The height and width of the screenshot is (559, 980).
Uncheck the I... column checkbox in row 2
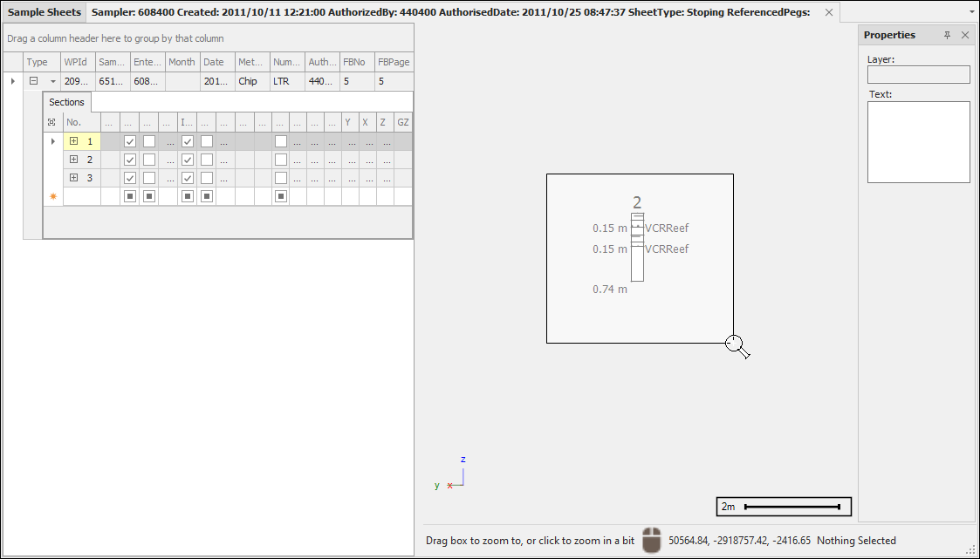(x=187, y=160)
